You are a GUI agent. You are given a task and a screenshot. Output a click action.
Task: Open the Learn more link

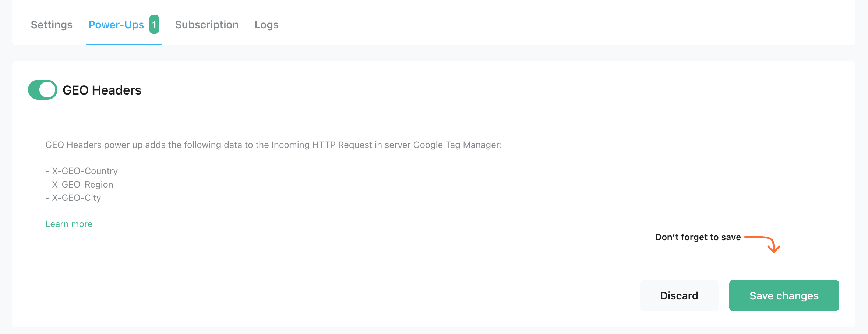point(68,224)
